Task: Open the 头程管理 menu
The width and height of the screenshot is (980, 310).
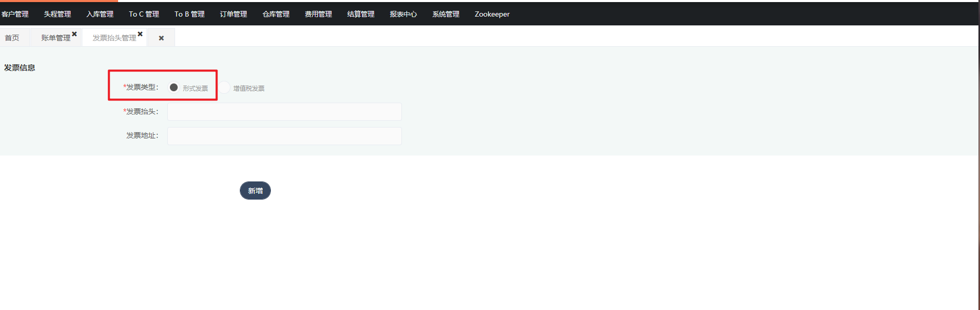Action: tap(57, 14)
